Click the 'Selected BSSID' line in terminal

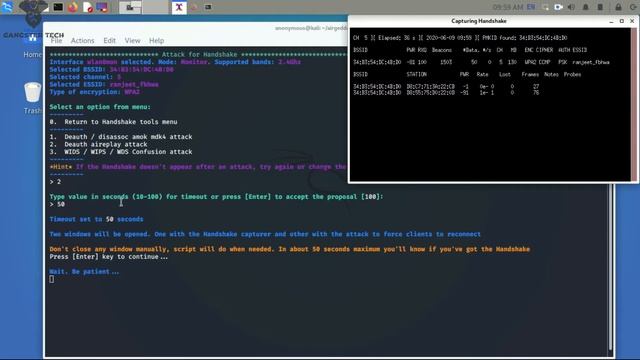111,69
